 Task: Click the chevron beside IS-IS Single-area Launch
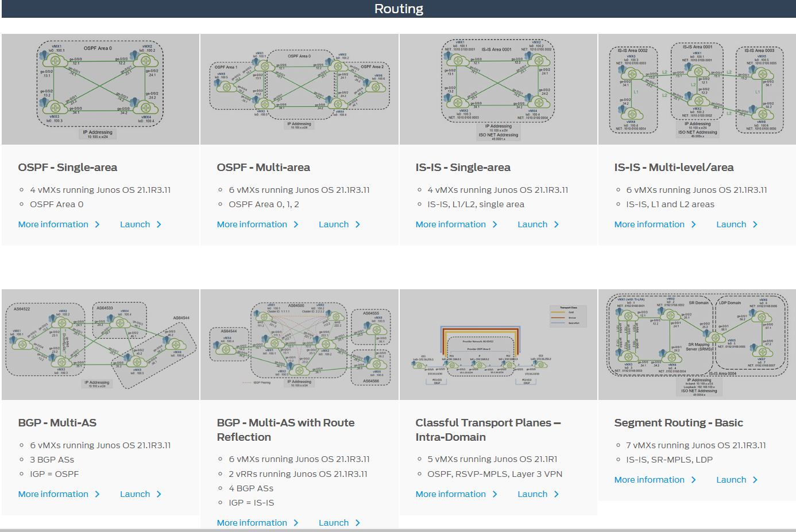coord(555,224)
